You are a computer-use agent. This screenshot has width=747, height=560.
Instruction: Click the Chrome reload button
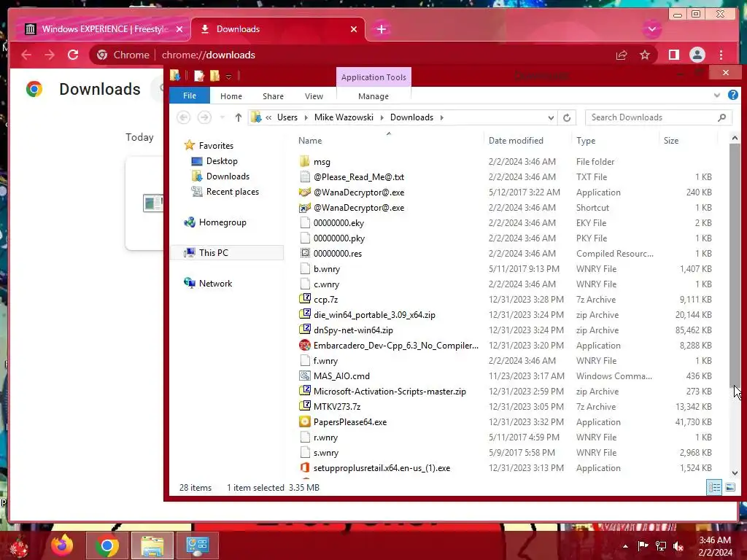(x=73, y=55)
